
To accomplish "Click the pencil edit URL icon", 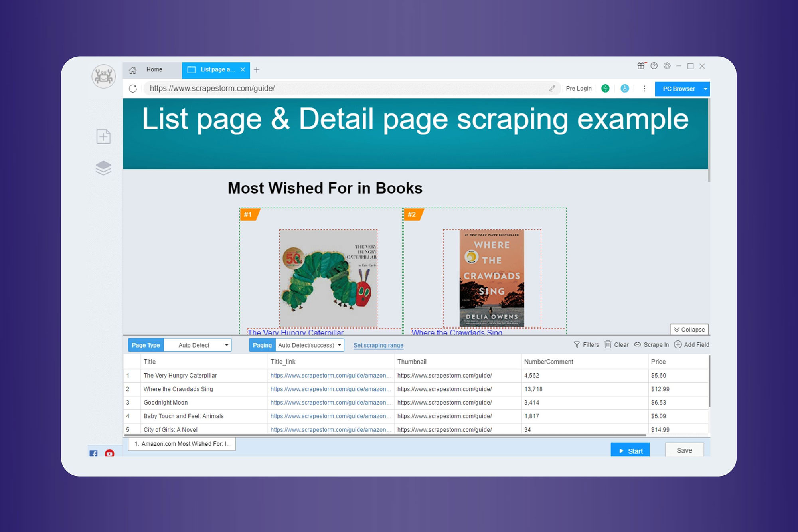I will [552, 89].
